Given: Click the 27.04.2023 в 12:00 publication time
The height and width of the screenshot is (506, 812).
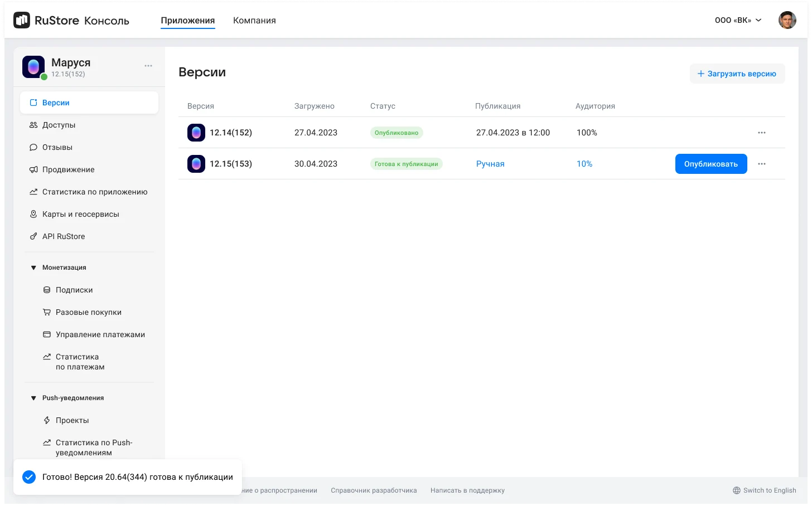Looking at the screenshot, I should (513, 133).
